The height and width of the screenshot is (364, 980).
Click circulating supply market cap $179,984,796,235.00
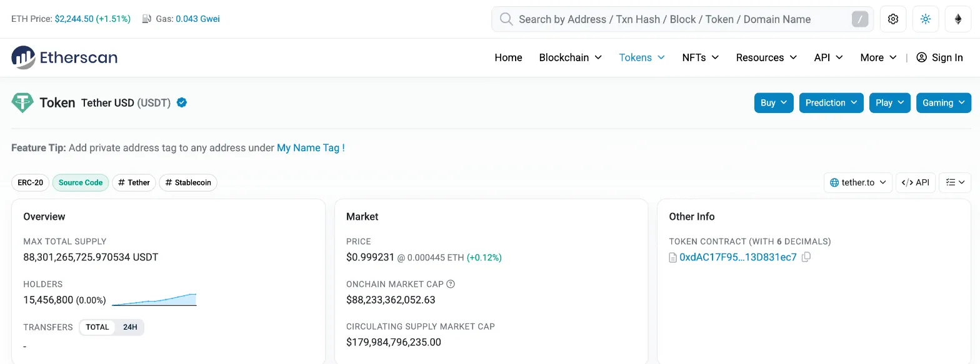click(394, 342)
